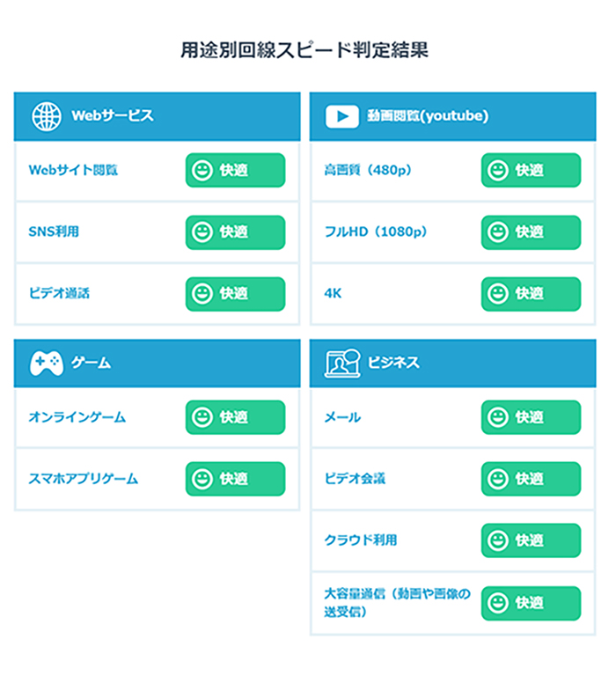Image resolution: width=616 pixels, height=676 pixels.
Task: Click the globe icon beside Webサービス
Action: click(46, 116)
